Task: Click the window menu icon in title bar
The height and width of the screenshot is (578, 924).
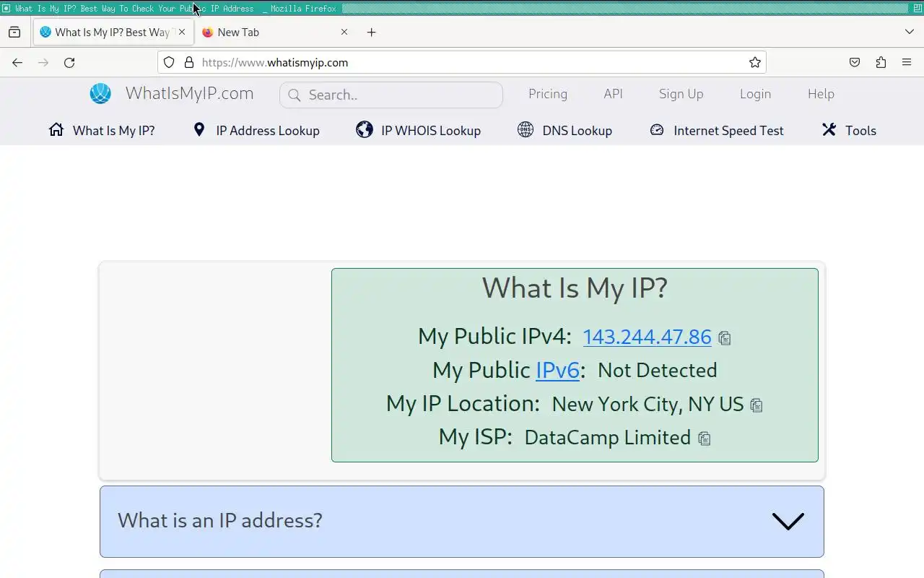Action: 6,9
